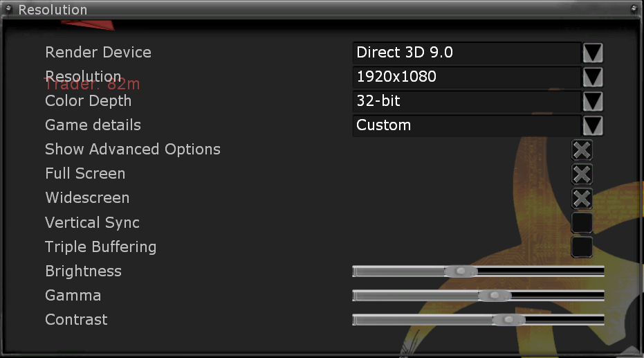This screenshot has height=358, width=644.
Task: Open the Direct 3D 9.0 combo box
Action: [x=466, y=53]
